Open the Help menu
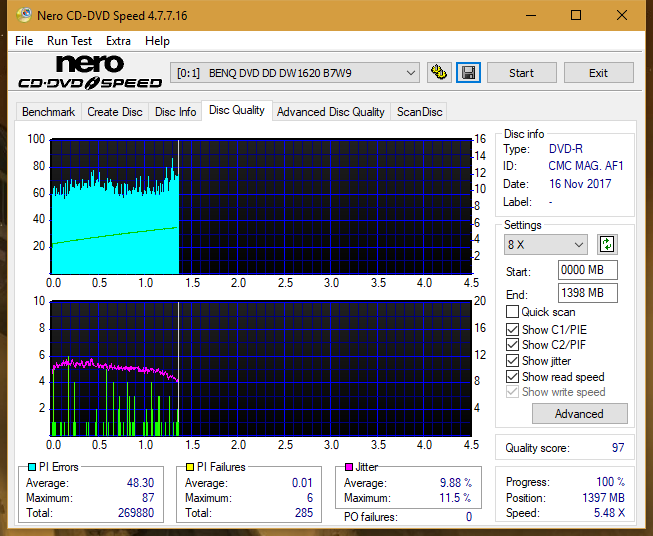This screenshot has width=653, height=536. pyautogui.click(x=157, y=41)
